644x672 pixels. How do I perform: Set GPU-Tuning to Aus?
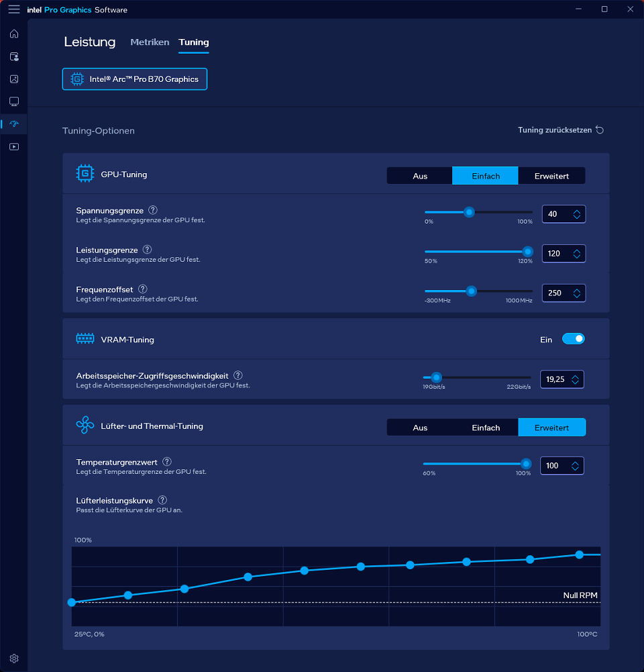(420, 176)
